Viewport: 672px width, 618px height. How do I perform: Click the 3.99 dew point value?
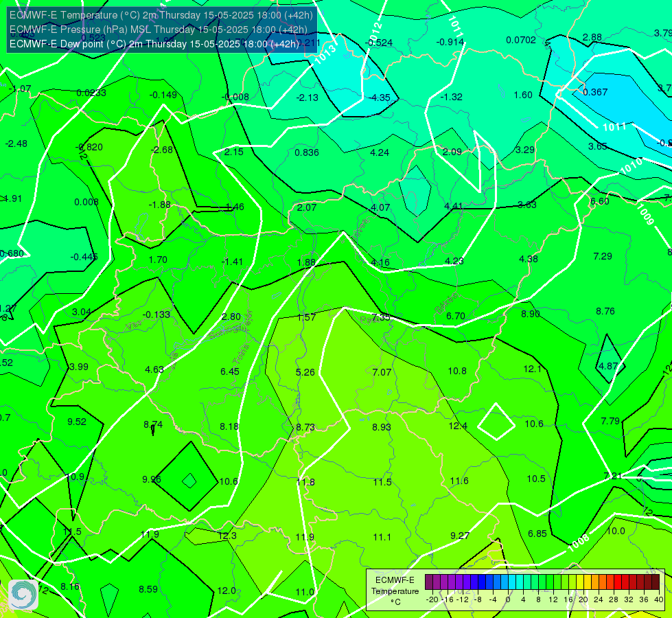point(78,367)
